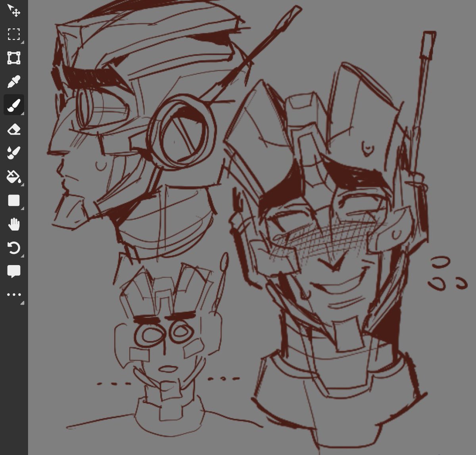Select the Comment note tool
Screen dimensions: 476x455
click(x=14, y=272)
